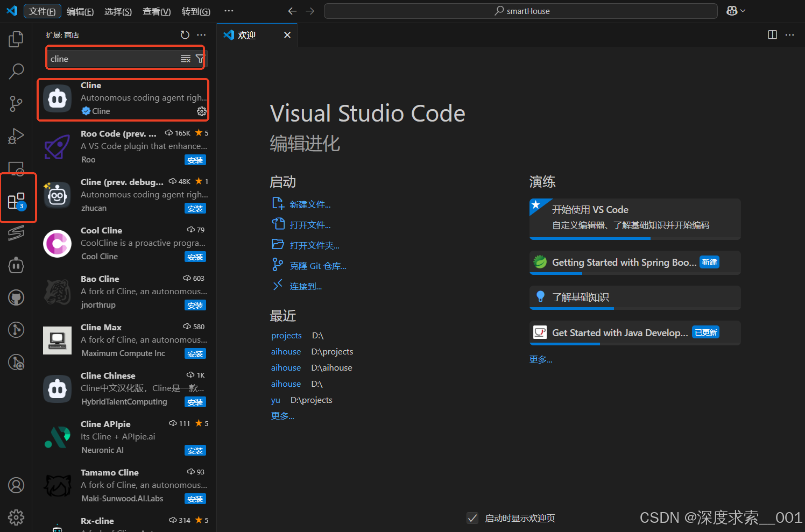Install the Cline APIpie extension
The height and width of the screenshot is (532, 805).
(x=195, y=451)
